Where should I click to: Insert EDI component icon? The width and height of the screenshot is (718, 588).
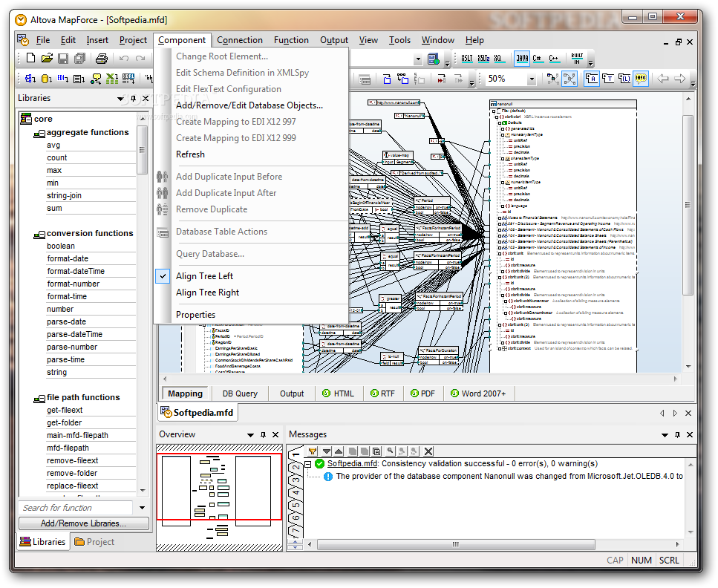click(x=62, y=79)
